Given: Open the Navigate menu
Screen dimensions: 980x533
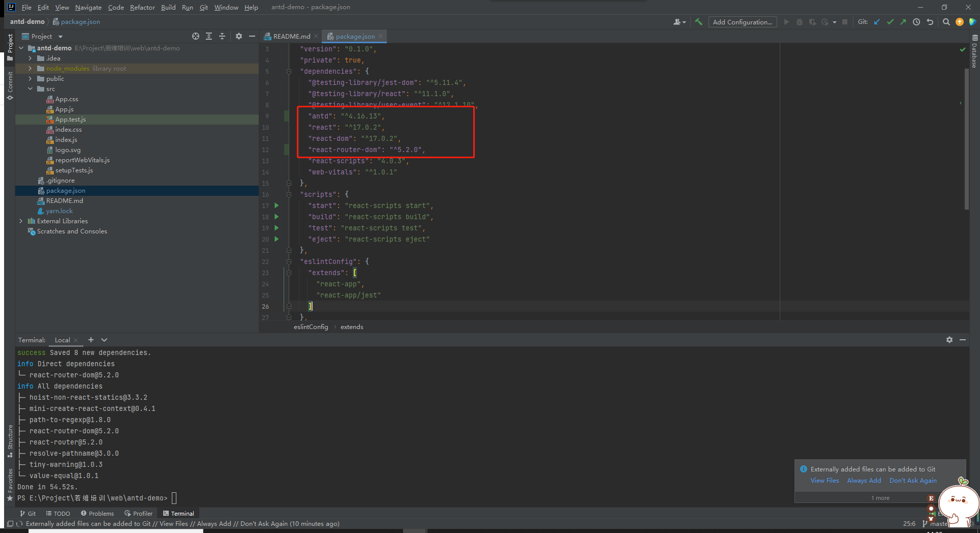Looking at the screenshot, I should (x=88, y=7).
